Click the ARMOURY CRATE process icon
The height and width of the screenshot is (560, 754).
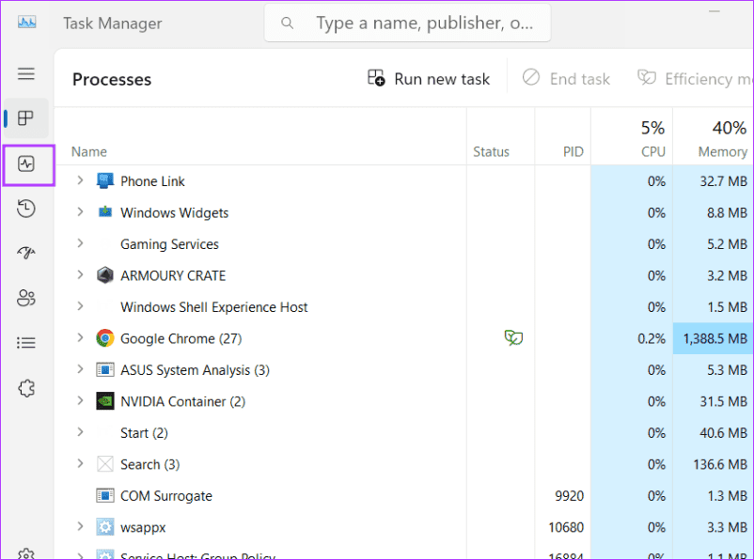(105, 275)
